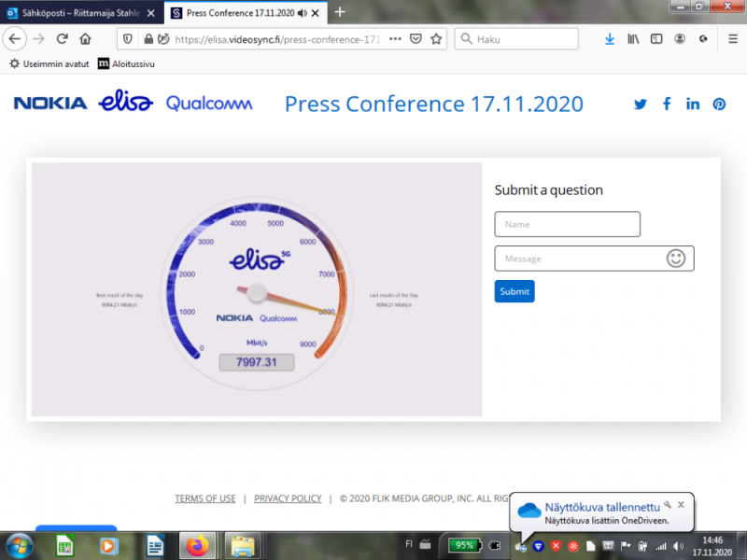Screen dimensions: 747x560
Task: Open the Useimmin avatut bookmarks folder
Action: (x=49, y=63)
